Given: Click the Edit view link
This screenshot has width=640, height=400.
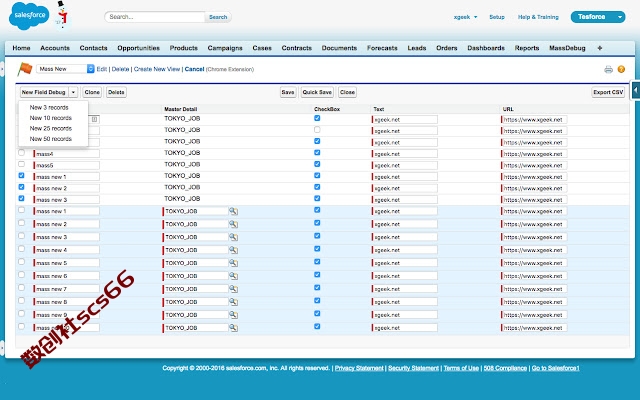Looking at the screenshot, I should coord(102,69).
